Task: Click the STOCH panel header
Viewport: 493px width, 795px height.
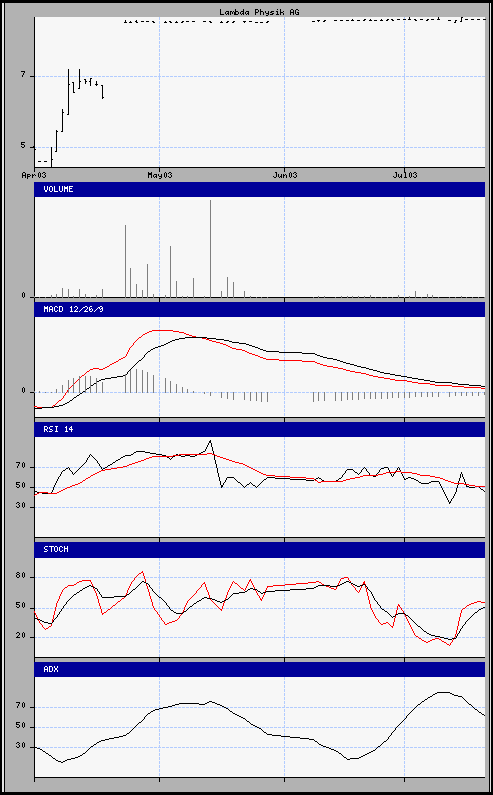Action: coord(260,549)
